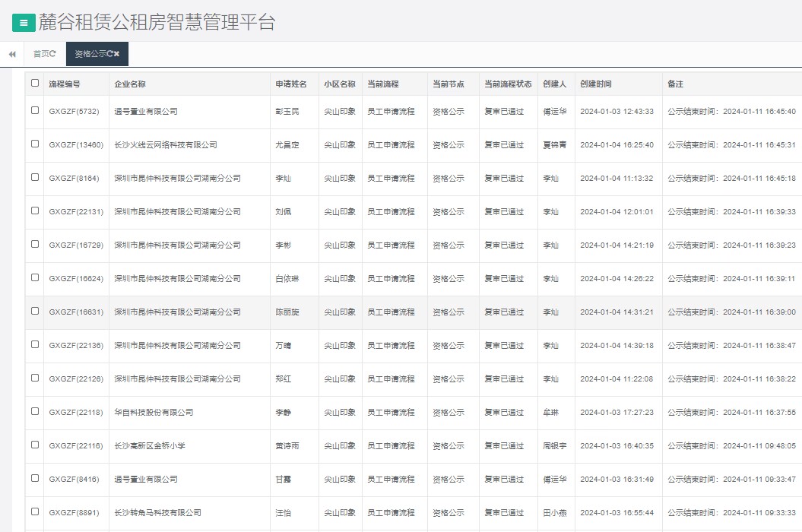The height and width of the screenshot is (532, 802).
Task: Switch to the 首页 tab
Action: pos(41,54)
